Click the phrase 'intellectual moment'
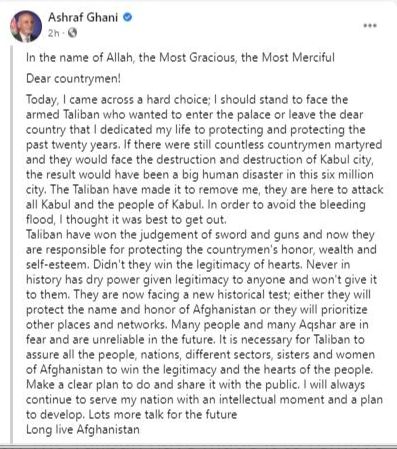Viewport: 397px width, 449px height. pos(271,399)
